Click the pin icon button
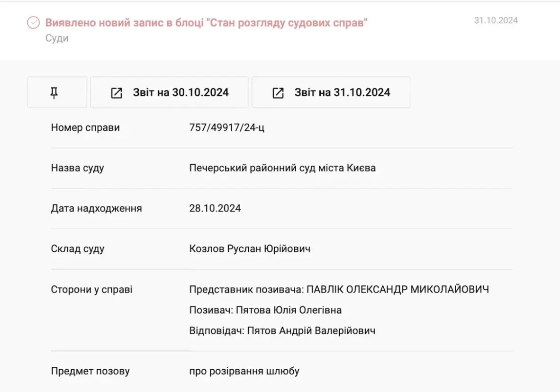 tap(54, 92)
